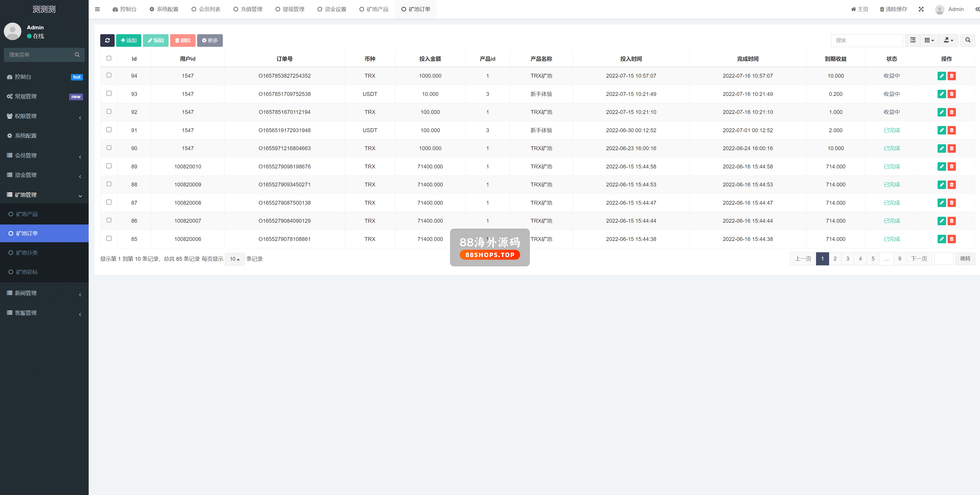
Task: Click the edit pencil icon for order 94
Action: pos(941,76)
